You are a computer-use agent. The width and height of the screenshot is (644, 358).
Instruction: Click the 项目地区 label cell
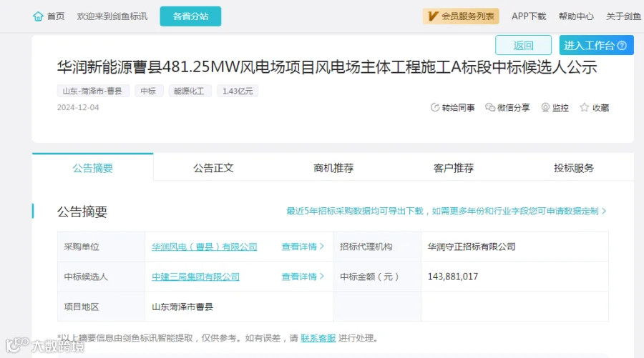pyautogui.click(x=101, y=307)
